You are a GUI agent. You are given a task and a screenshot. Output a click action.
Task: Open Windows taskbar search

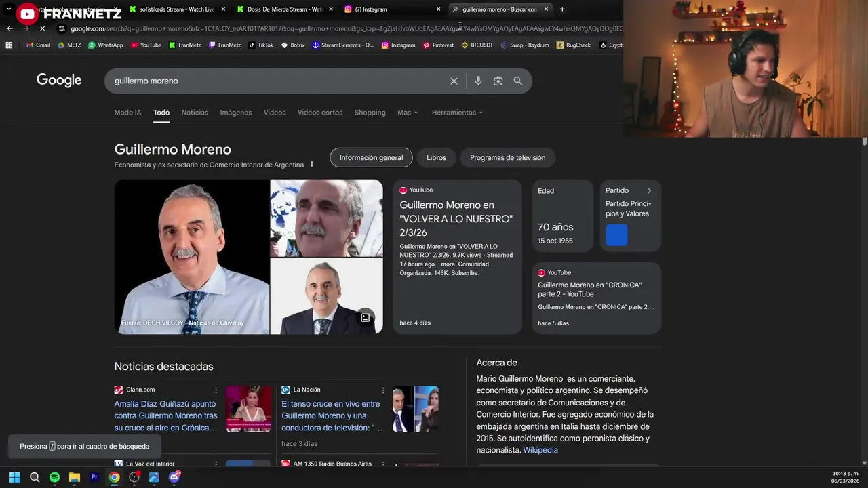(35, 477)
